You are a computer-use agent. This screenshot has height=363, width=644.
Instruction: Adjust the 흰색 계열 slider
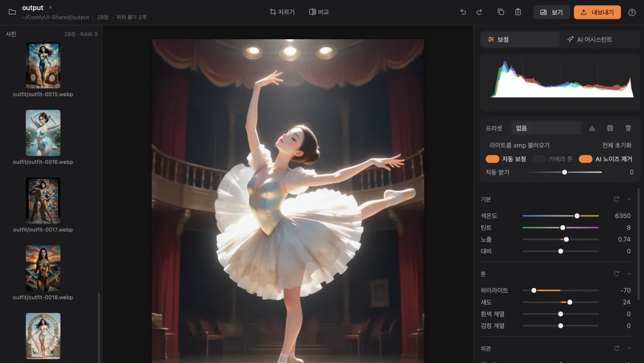pyautogui.click(x=560, y=314)
